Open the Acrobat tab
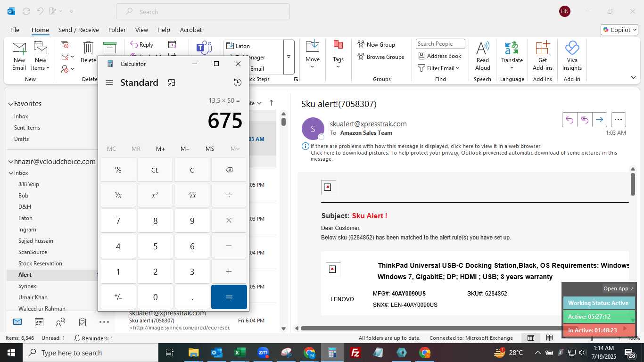 [x=191, y=30]
